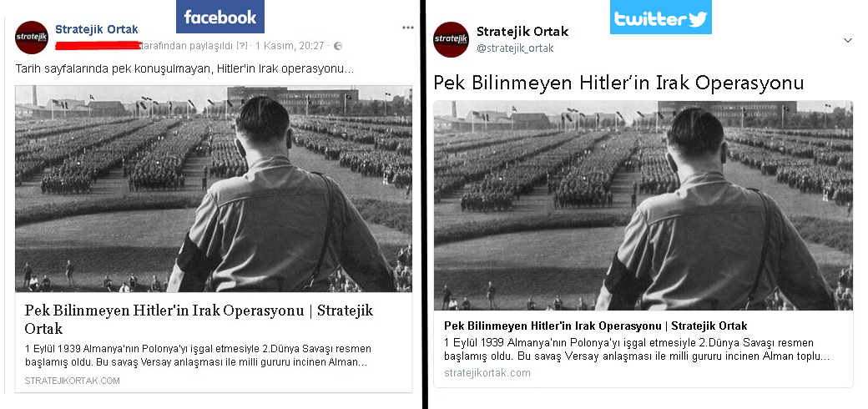Screen dimensions: 868x409
Task: Click the Facebook logo banner
Action: (220, 17)
